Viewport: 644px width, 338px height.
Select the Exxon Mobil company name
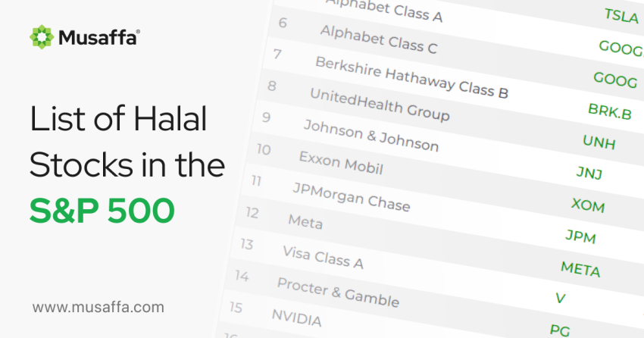340,162
